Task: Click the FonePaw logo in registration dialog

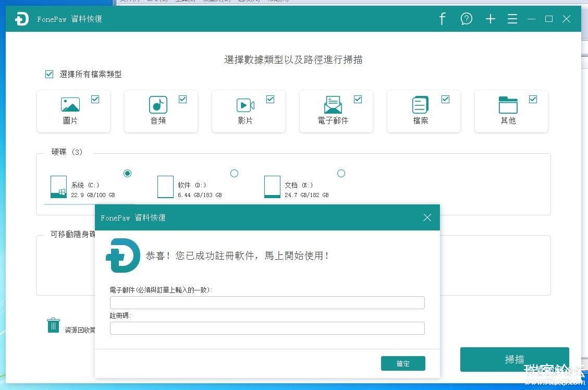Action: click(x=123, y=255)
